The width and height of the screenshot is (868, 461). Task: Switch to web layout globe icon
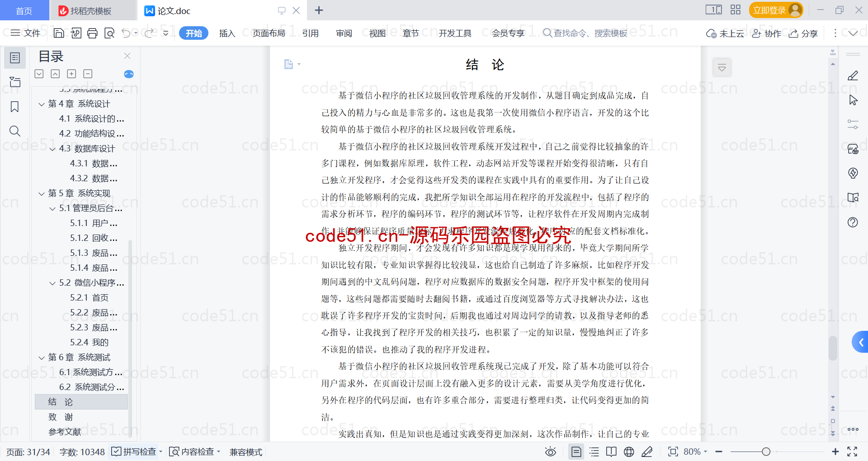click(629, 452)
